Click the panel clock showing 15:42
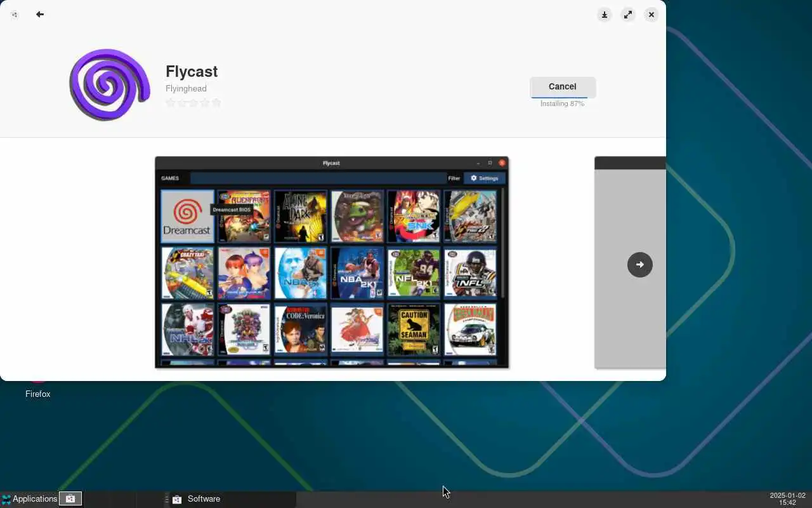812x508 pixels. (x=787, y=499)
